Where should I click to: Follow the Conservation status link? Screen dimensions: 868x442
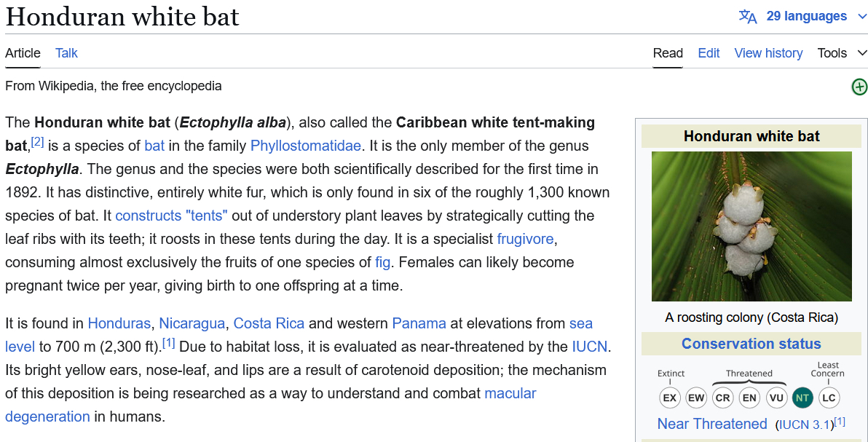point(751,344)
